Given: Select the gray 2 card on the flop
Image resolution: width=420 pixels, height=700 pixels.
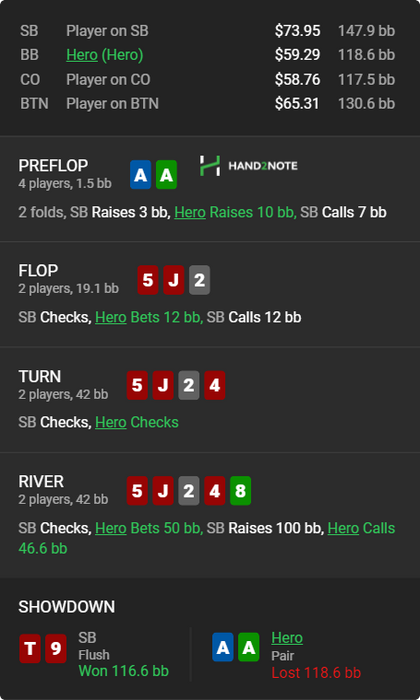Looking at the screenshot, I should (200, 280).
